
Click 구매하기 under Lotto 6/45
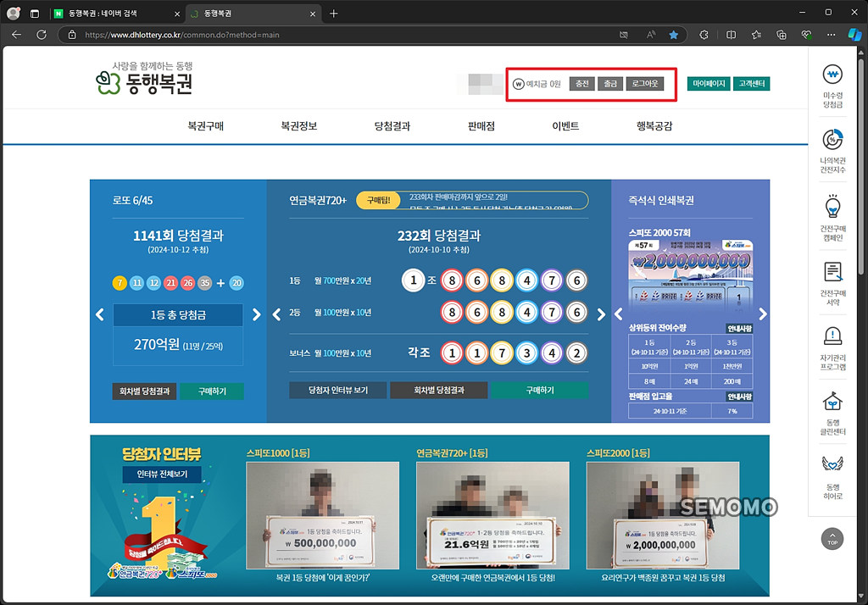(212, 391)
